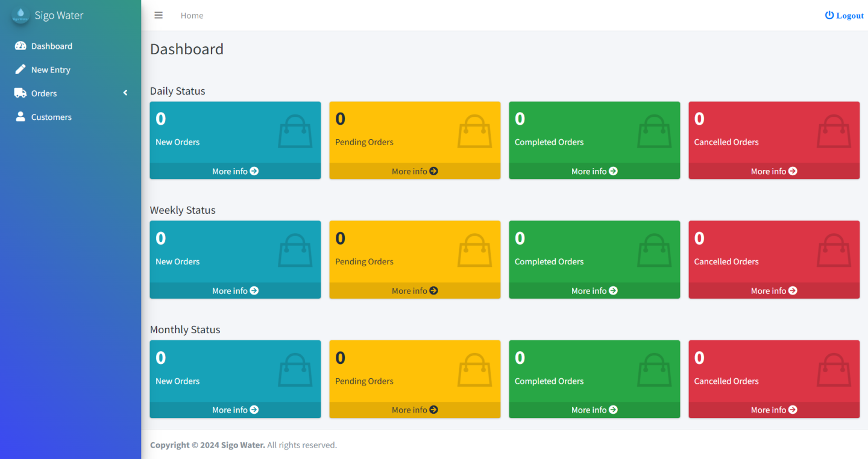Open the Home breadcrumb page
The image size is (868, 459).
[192, 15]
